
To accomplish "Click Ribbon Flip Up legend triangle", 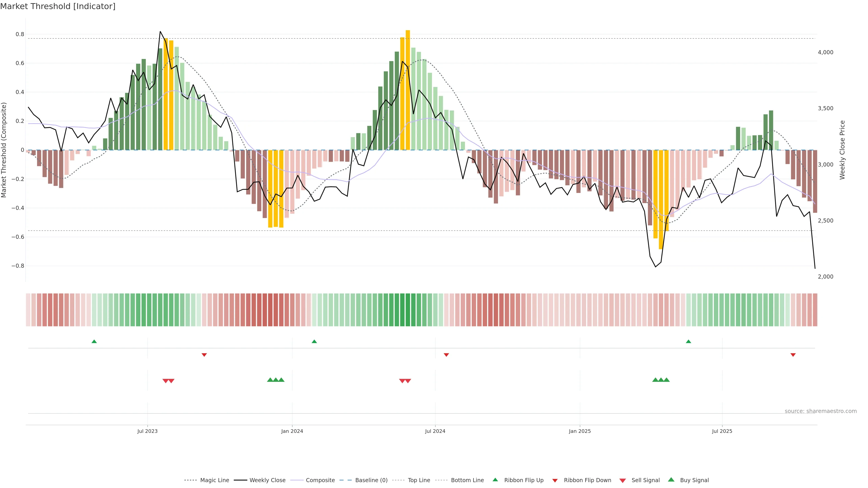I will tap(495, 480).
